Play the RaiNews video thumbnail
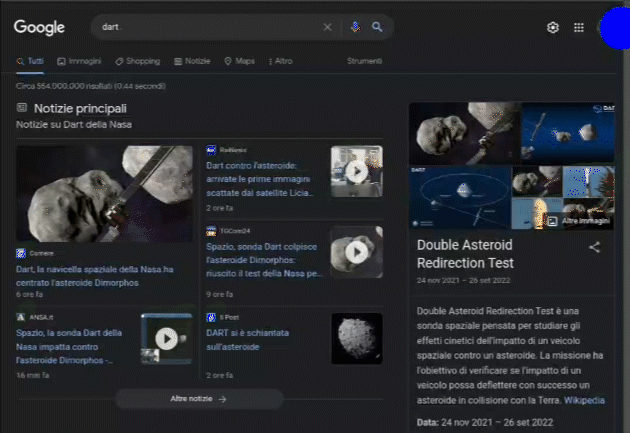Viewport: 630px width, 433px height. click(x=356, y=171)
